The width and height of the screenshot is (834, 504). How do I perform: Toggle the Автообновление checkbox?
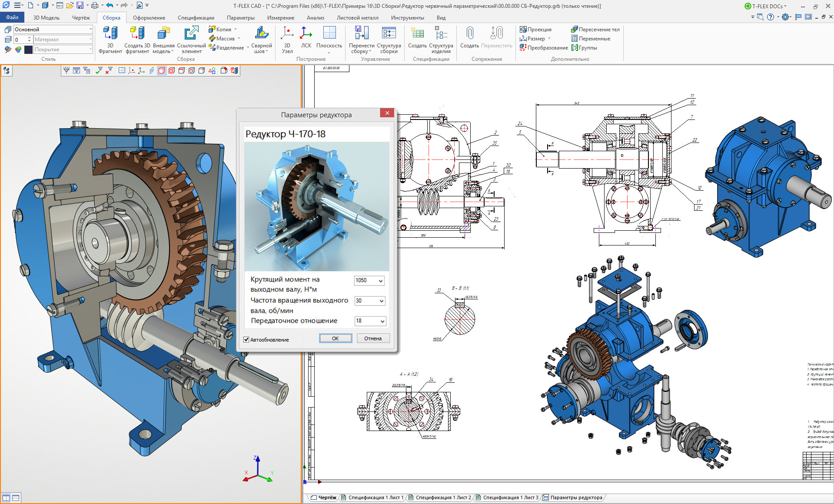pos(246,340)
